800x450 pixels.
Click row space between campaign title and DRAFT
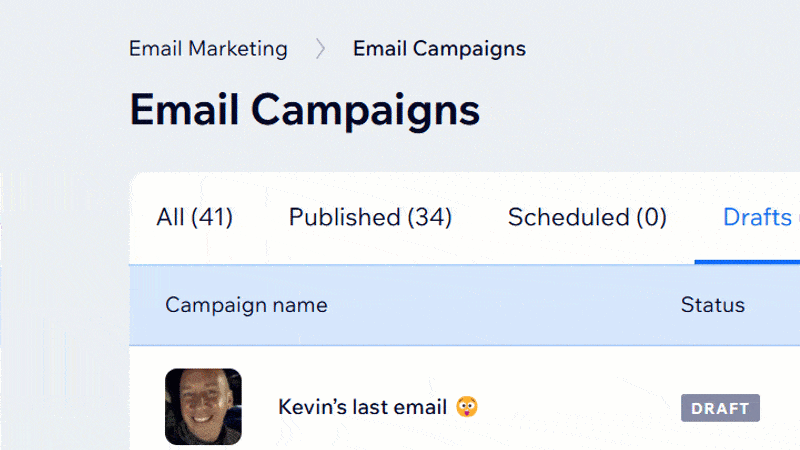tap(580, 407)
